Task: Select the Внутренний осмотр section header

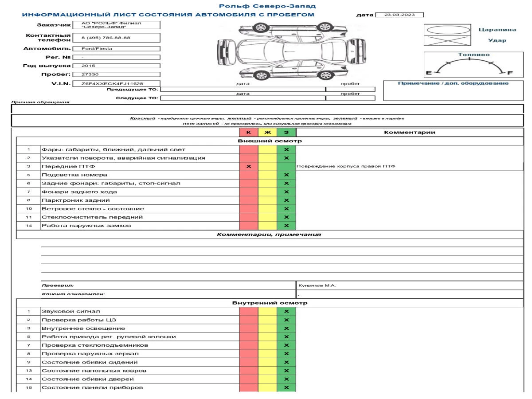Action: pyautogui.click(x=270, y=303)
